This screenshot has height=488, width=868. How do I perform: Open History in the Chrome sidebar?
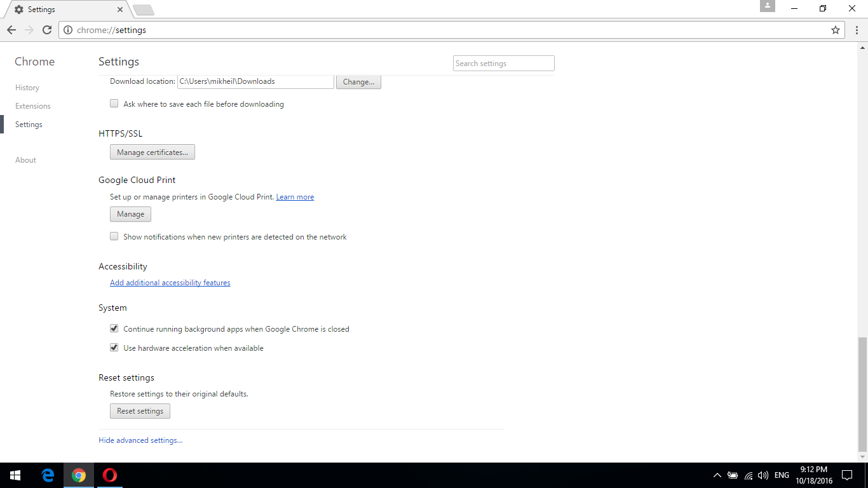pyautogui.click(x=27, y=88)
